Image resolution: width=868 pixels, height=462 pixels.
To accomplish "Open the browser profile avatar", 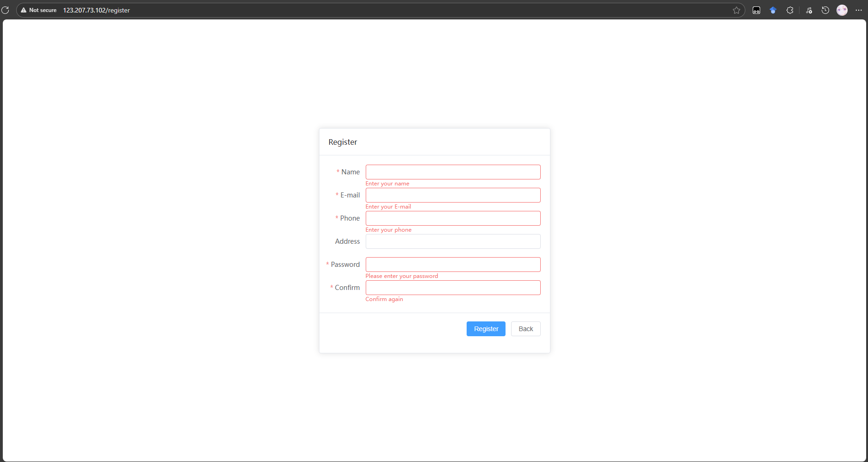I will 842,10.
